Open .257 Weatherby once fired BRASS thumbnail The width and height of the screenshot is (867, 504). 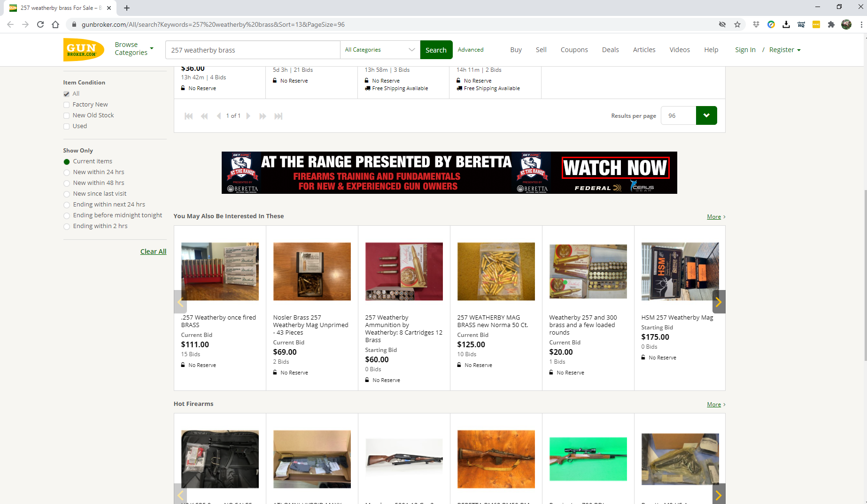(x=220, y=271)
